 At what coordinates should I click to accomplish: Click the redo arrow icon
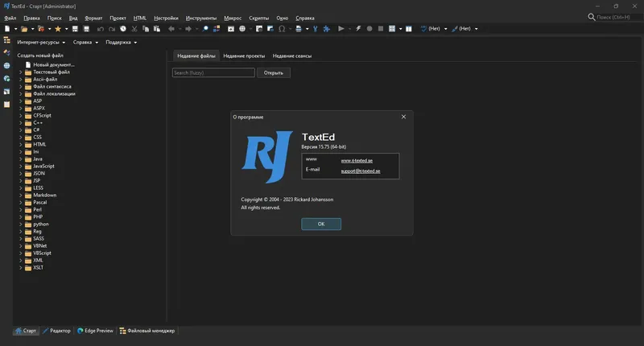click(112, 29)
